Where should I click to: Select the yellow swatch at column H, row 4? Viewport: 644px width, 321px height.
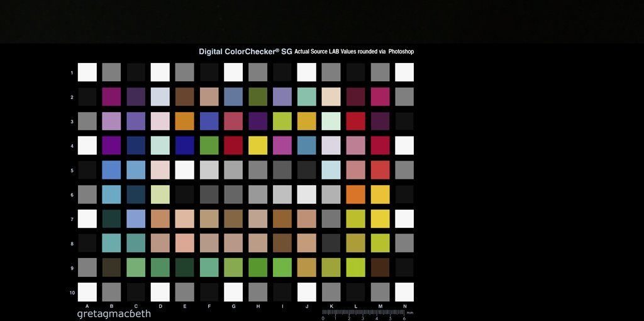pyautogui.click(x=258, y=145)
